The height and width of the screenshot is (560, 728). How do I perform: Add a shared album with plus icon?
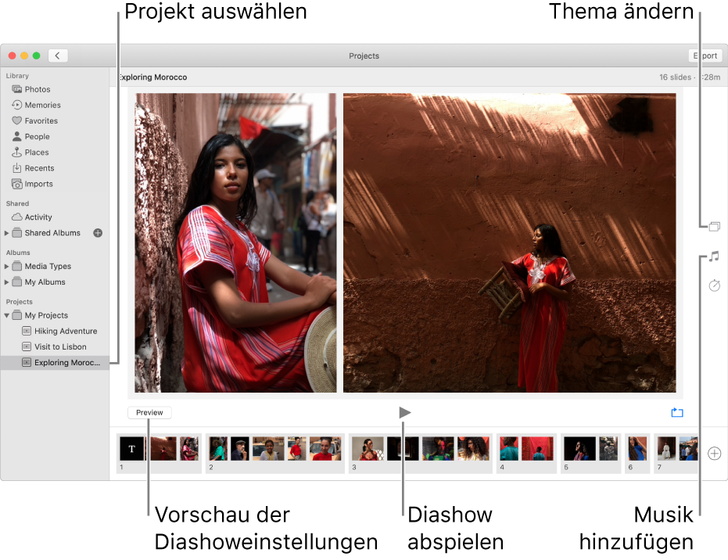pos(98,233)
